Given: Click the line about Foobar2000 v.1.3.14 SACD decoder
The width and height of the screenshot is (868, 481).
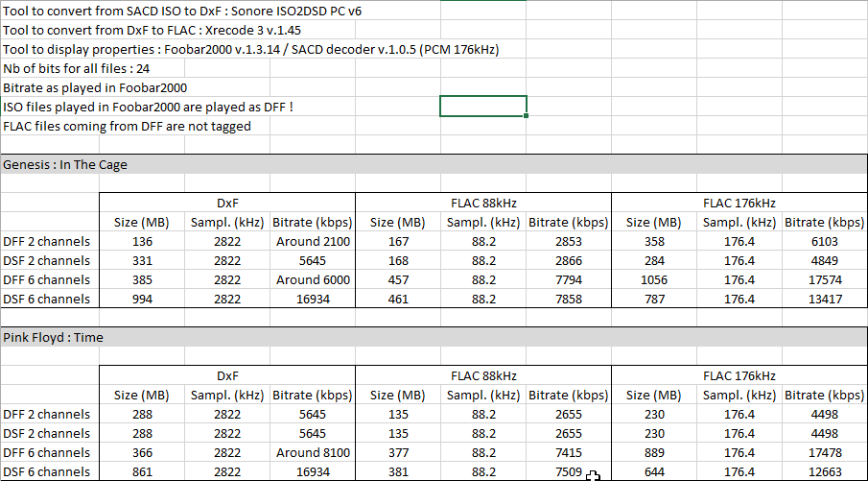Looking at the screenshot, I should (x=250, y=50).
